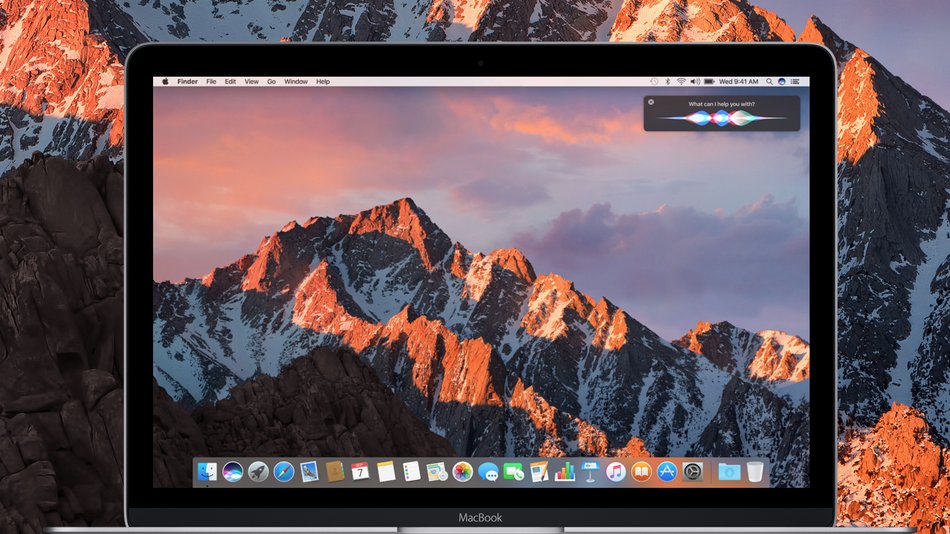Close the Siri panel
950x534 pixels.
(x=651, y=102)
